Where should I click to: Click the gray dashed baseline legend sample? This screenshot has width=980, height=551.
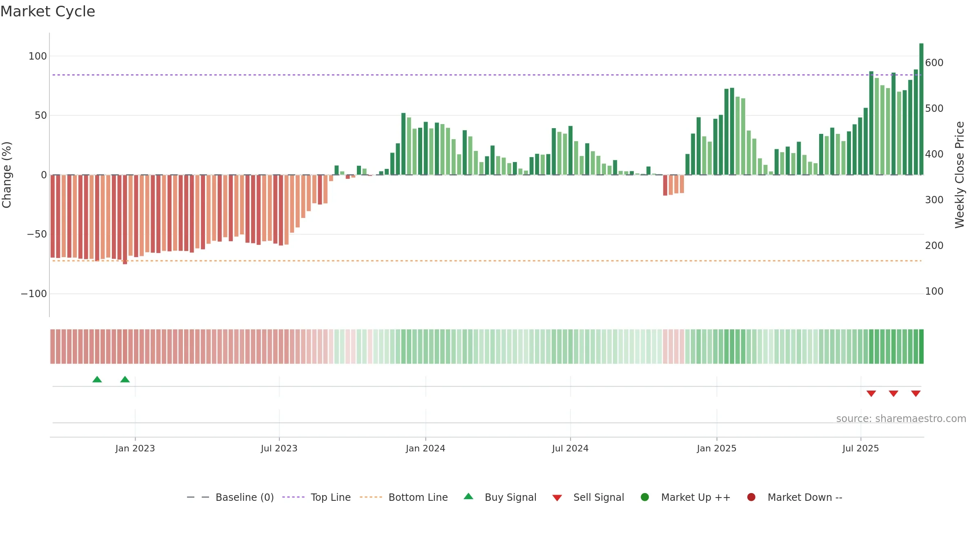point(198,497)
